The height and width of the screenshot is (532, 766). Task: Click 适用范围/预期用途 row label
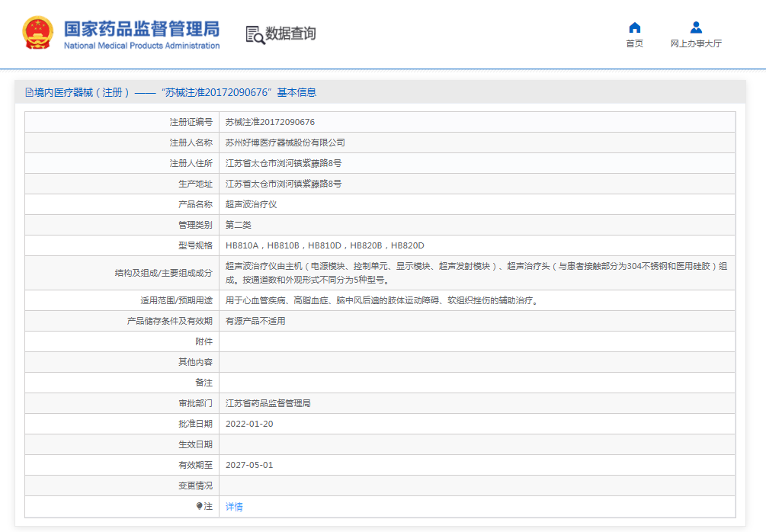177,300
